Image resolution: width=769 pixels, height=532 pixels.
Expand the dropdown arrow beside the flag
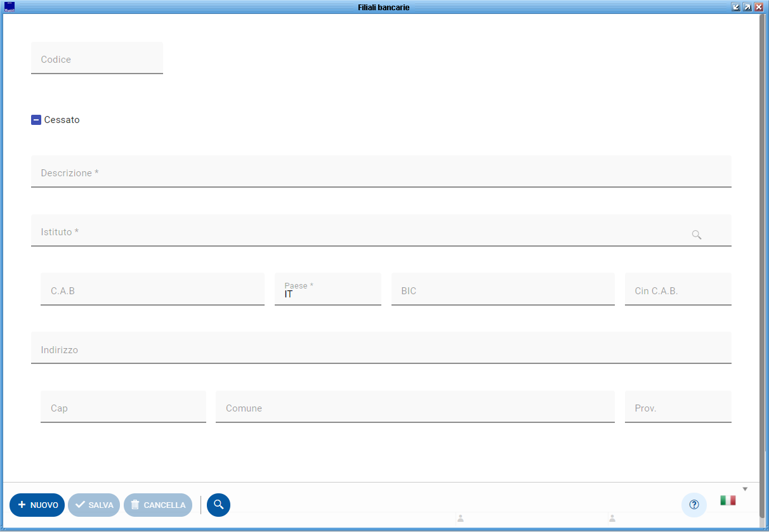pos(746,489)
